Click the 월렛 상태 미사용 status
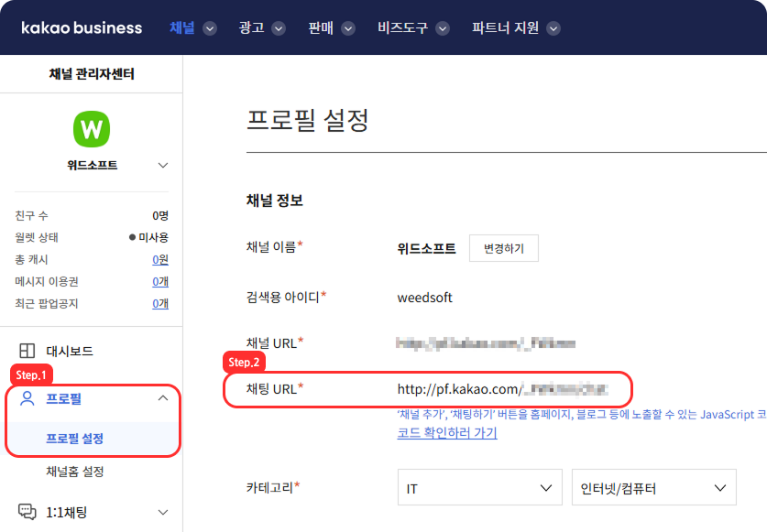The height and width of the screenshot is (532, 767). (148, 238)
